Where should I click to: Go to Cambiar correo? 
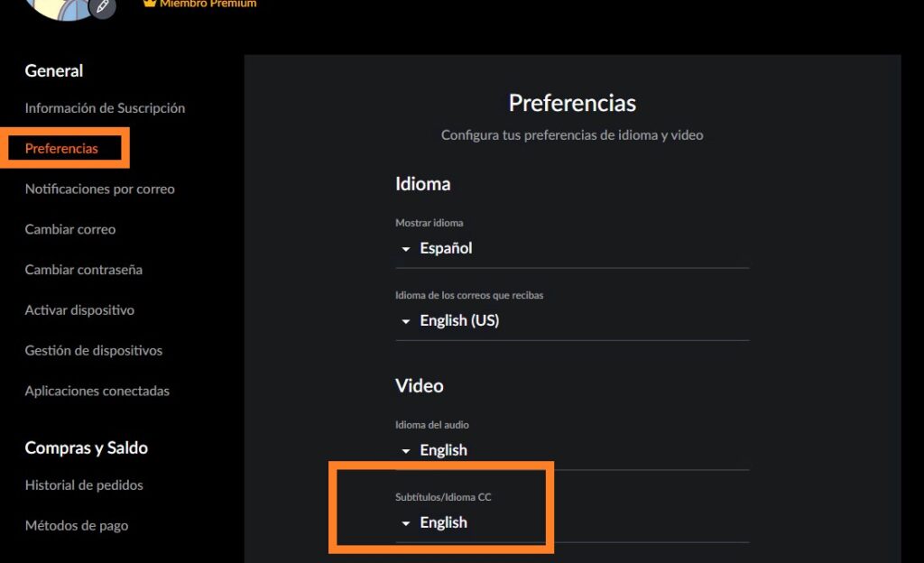[69, 229]
